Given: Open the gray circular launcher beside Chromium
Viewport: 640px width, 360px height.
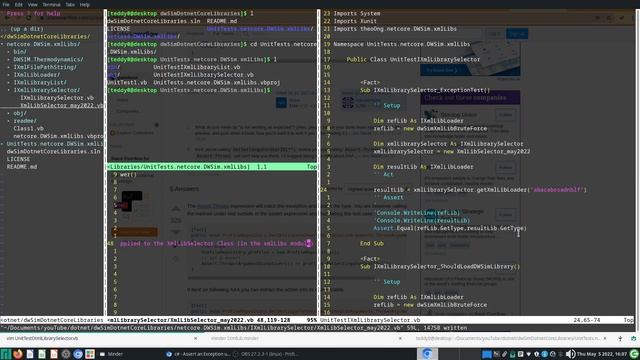Looking at the screenshot, I should 66,354.
